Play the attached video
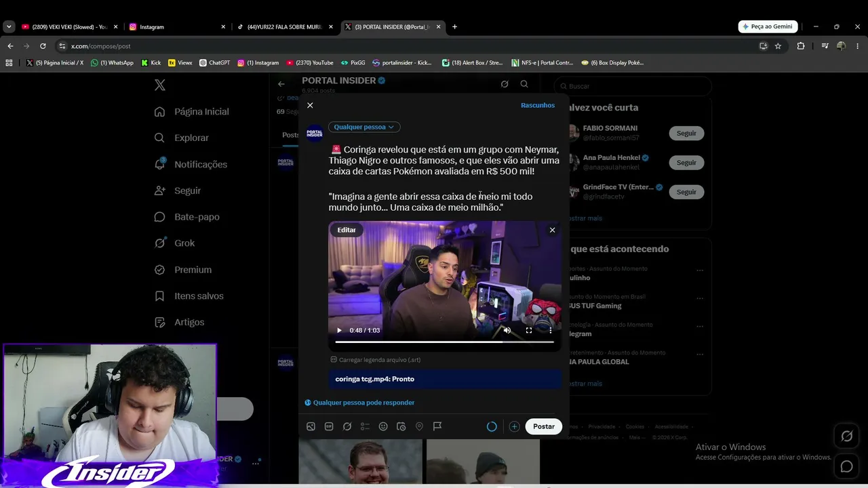868x488 pixels. point(339,330)
